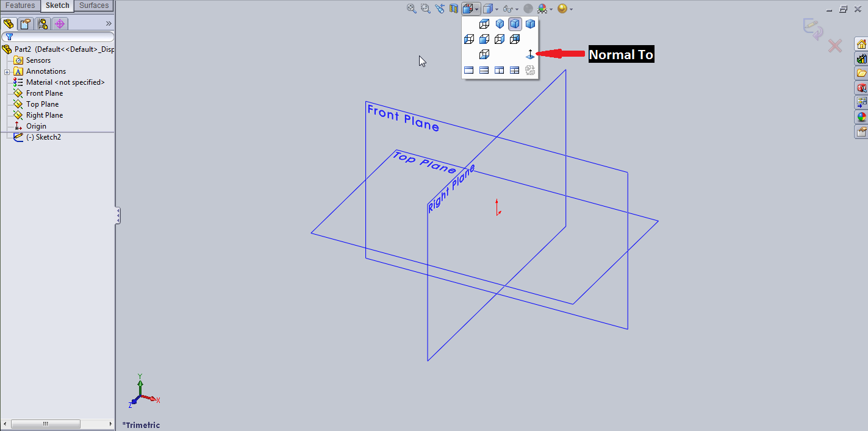
Task: Open the File Explorer folder icon in task pane
Action: click(860, 74)
